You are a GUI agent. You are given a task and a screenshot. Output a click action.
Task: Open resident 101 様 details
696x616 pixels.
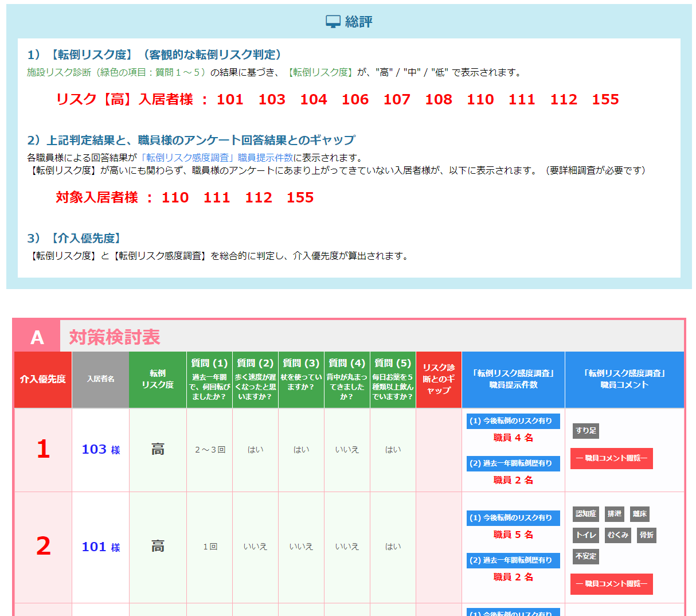(x=100, y=547)
